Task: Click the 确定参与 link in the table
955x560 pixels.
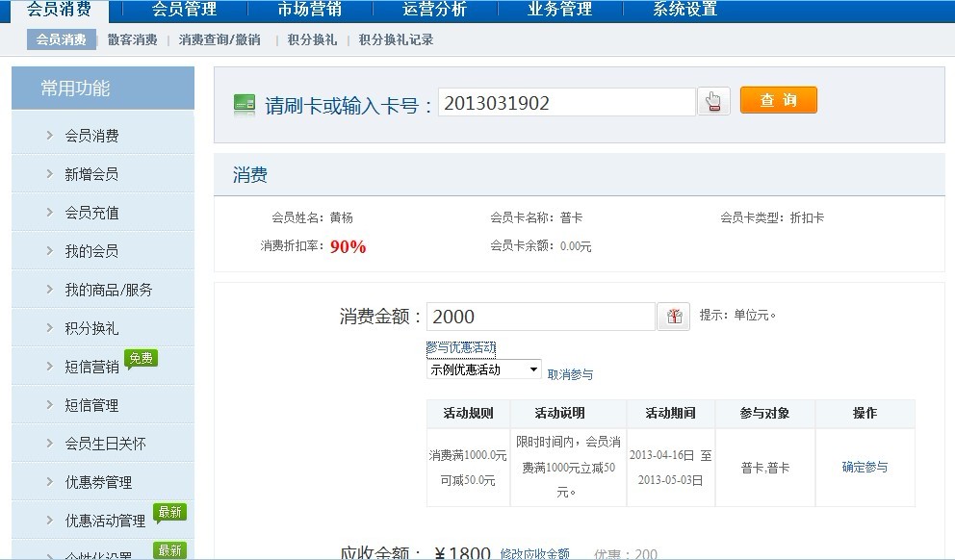Action: point(865,468)
